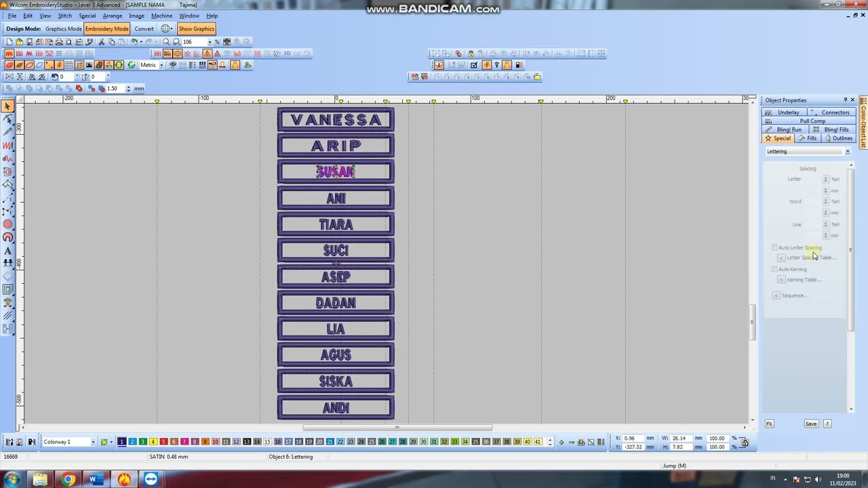Image resolution: width=868 pixels, height=488 pixels.
Task: Open the Metric measurement dropdown
Action: click(x=161, y=65)
